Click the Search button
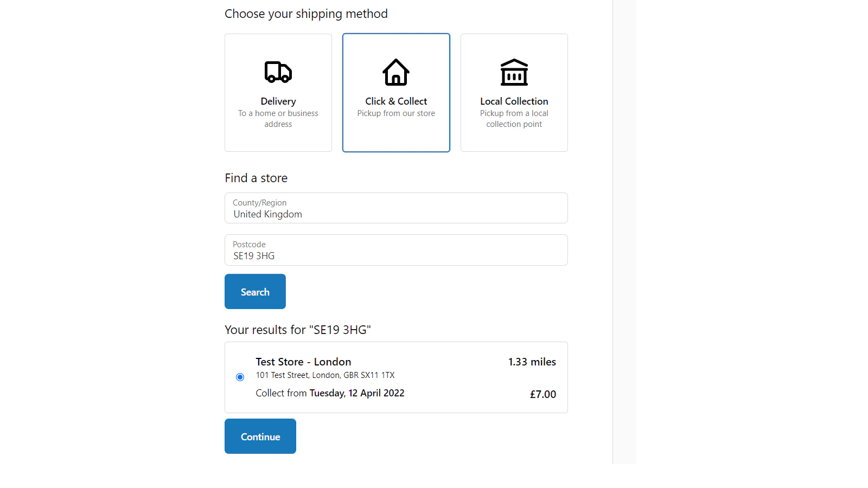This screenshot has width=868, height=488. point(255,292)
